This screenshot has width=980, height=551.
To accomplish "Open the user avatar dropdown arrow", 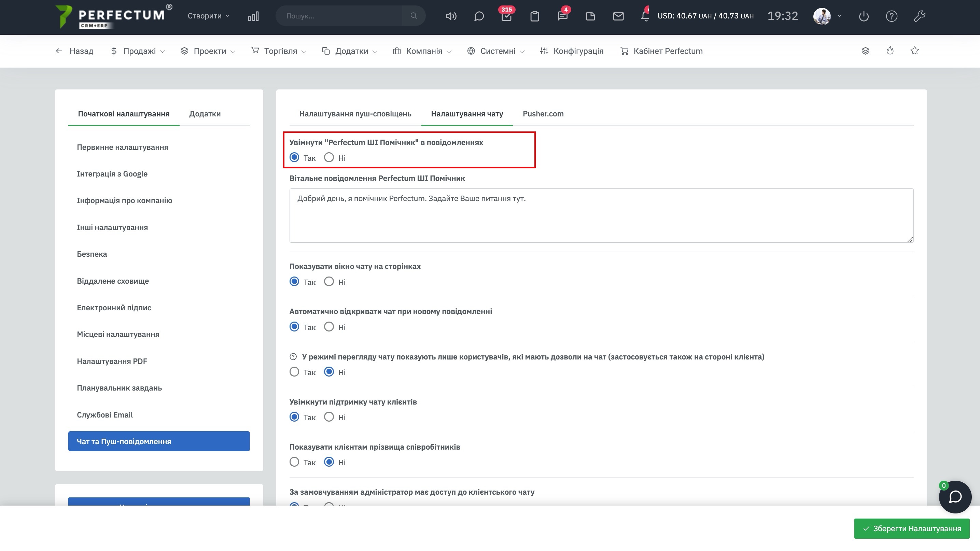I will pyautogui.click(x=839, y=16).
